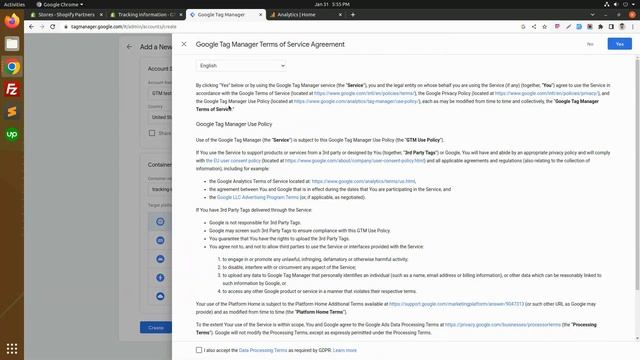Click the country field showing United
Viewport: 640px width, 360px height.
(161, 117)
